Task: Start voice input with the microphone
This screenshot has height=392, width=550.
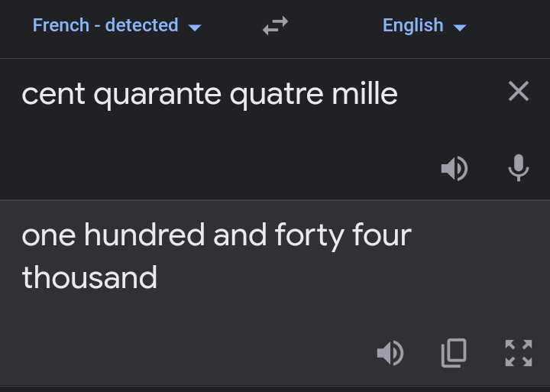Action: [519, 168]
